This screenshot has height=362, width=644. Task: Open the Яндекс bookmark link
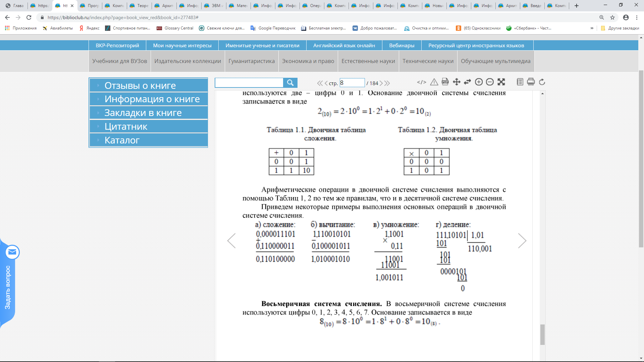click(89, 28)
